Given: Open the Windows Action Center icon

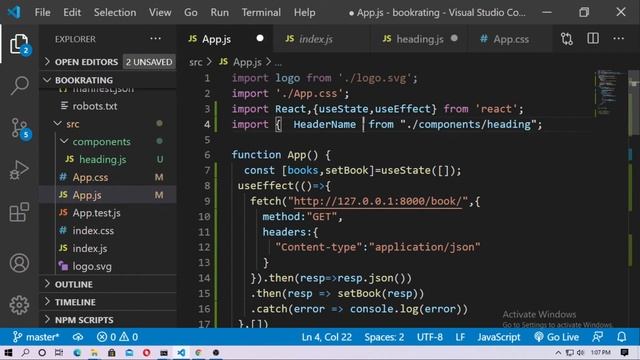Looking at the screenshot, I should click(624, 352).
